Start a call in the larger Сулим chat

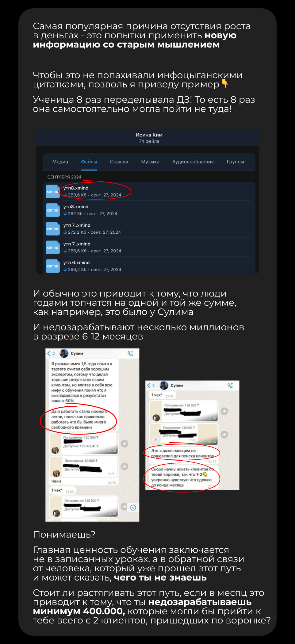point(131,353)
